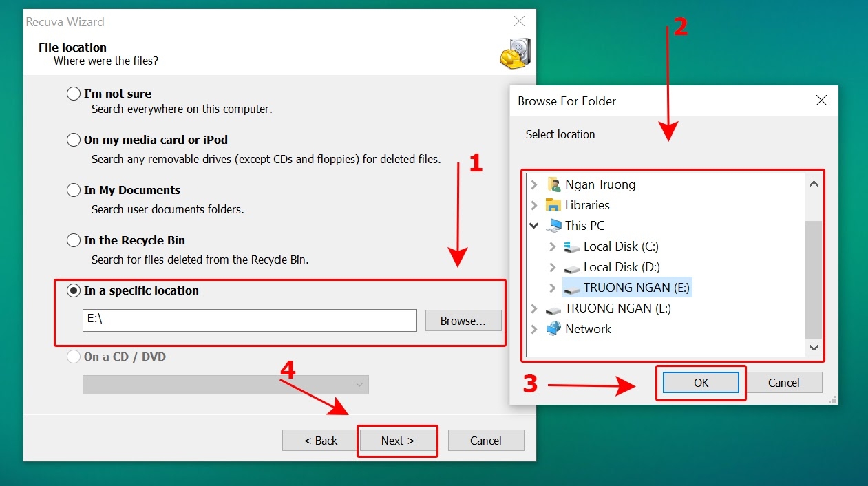This screenshot has height=486, width=868.
Task: Select the "I'm not sure" option
Action: pyautogui.click(x=74, y=93)
